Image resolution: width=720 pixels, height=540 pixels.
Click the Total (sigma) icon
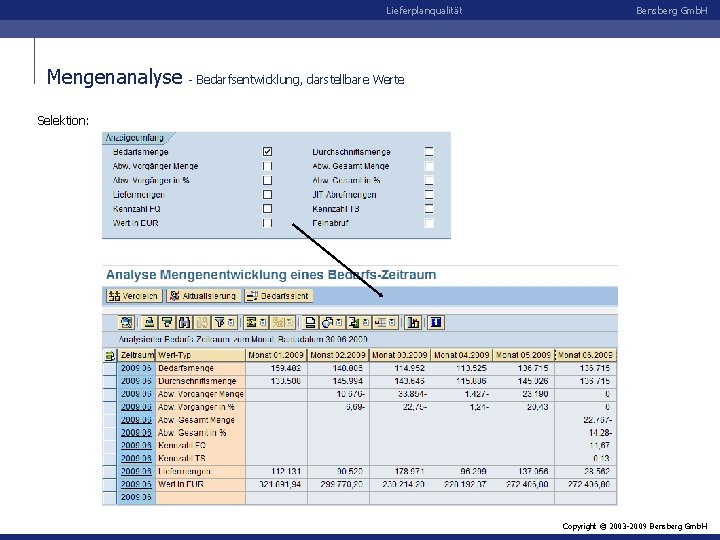coord(250,322)
